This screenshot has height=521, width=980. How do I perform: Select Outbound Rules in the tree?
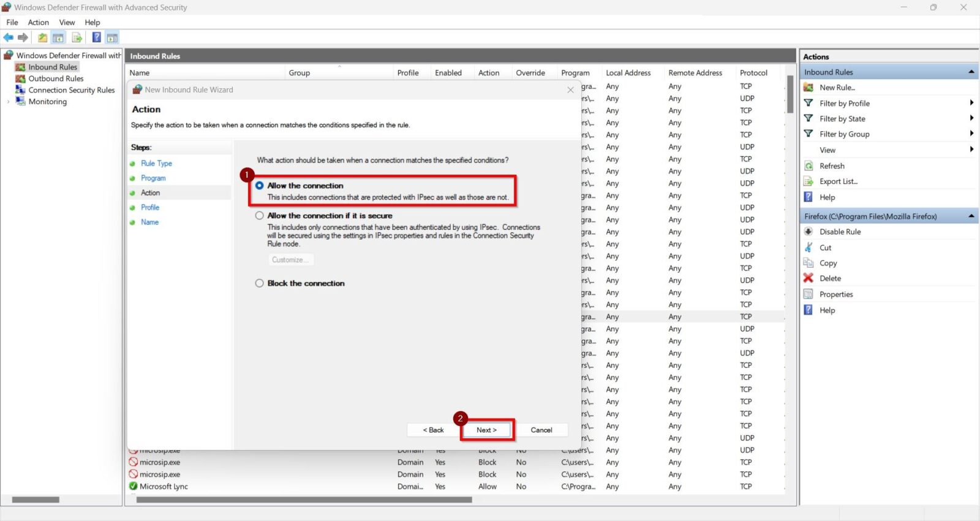(56, 78)
